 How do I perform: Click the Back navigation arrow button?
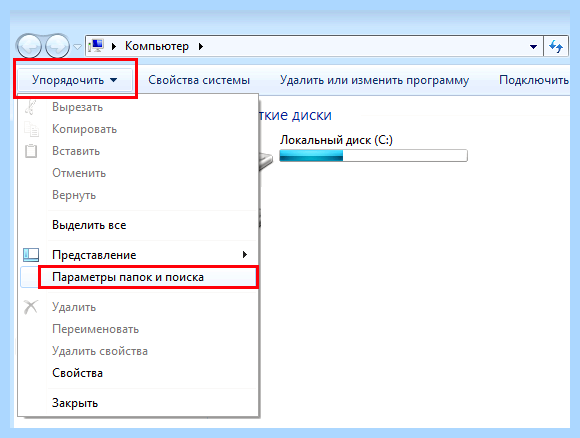coord(28,46)
